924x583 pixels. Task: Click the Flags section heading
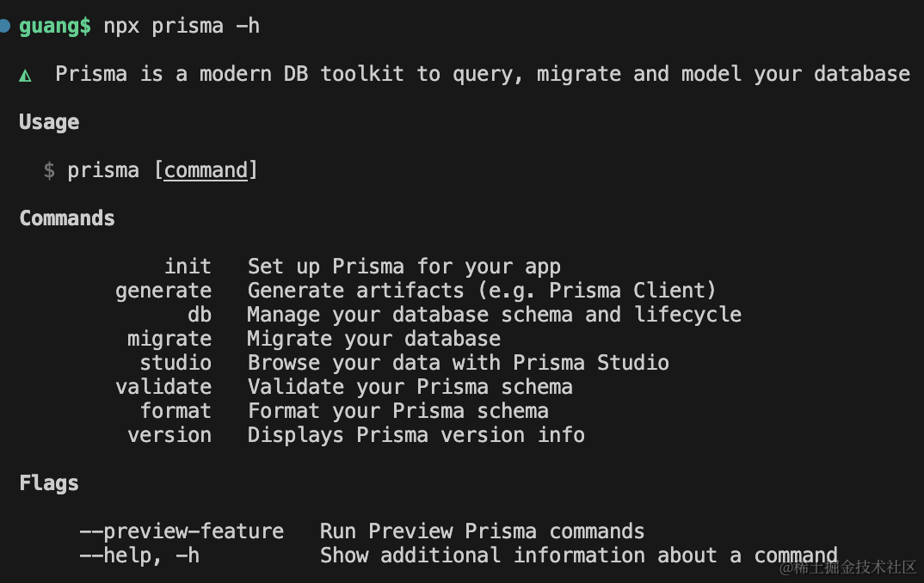[49, 483]
